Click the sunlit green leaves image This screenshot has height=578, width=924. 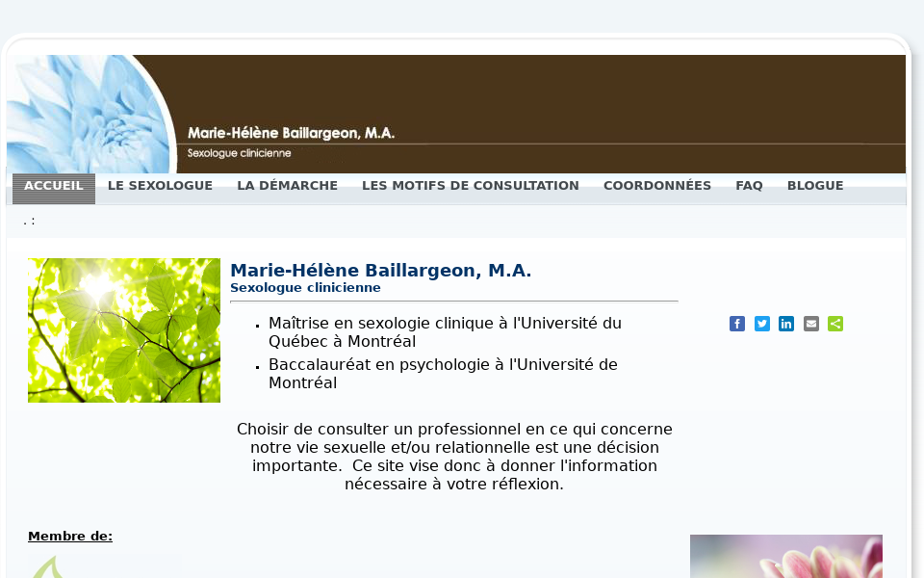[124, 330]
